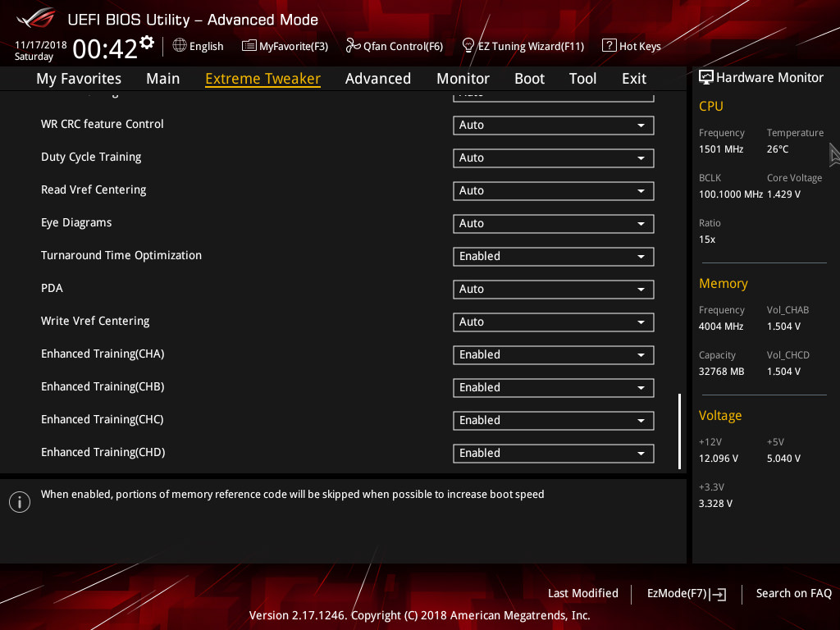Open the clock settings gear icon
The width and height of the screenshot is (840, 630).
coord(147,43)
